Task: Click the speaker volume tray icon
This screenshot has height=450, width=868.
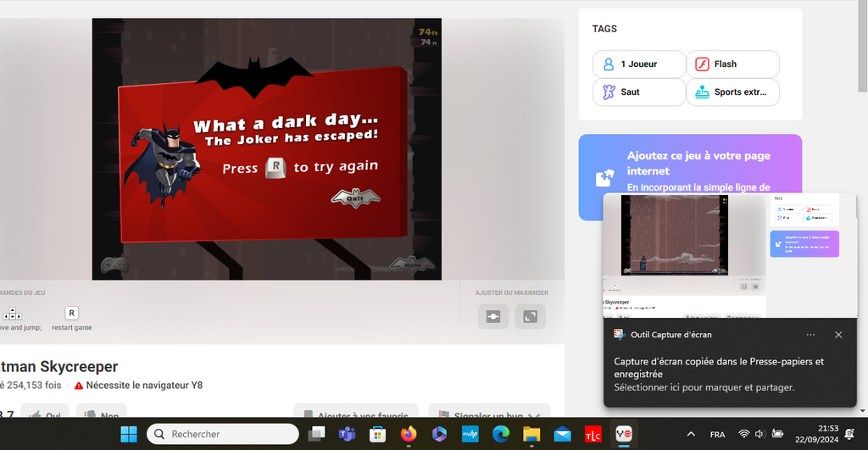Action: [760, 434]
